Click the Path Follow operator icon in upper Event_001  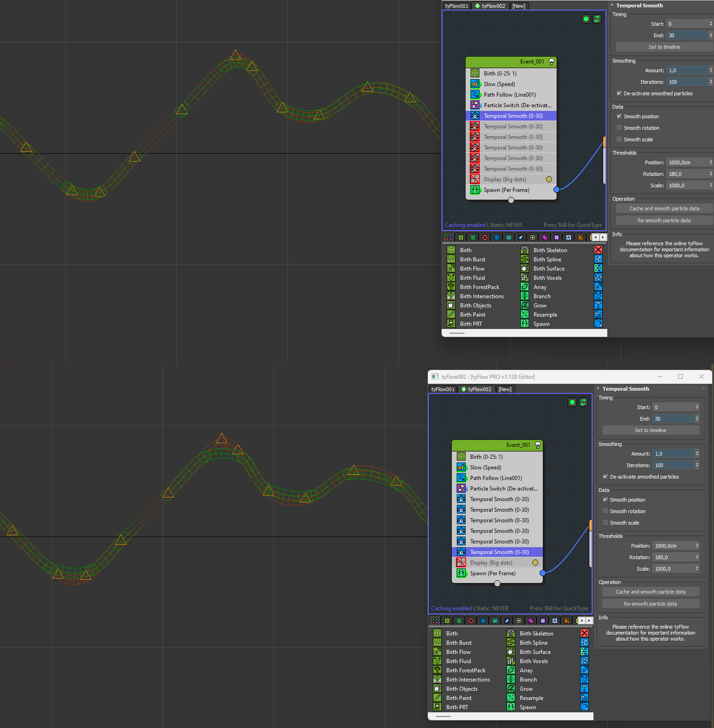coord(475,95)
